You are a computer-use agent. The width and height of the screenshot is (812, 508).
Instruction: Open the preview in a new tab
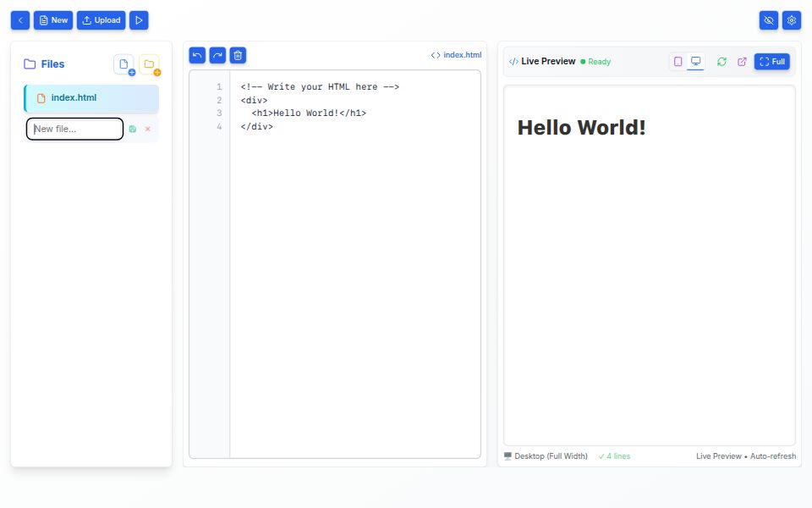tap(742, 62)
